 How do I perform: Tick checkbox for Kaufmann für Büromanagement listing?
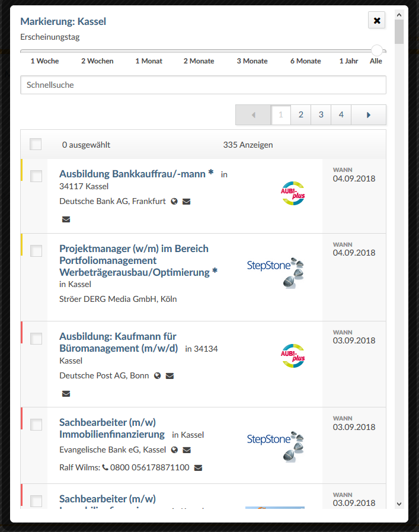[36, 339]
